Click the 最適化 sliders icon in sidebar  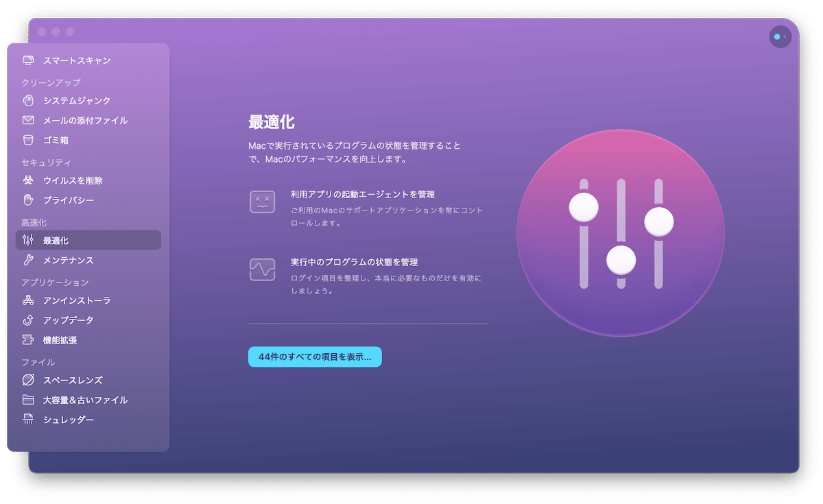point(28,240)
